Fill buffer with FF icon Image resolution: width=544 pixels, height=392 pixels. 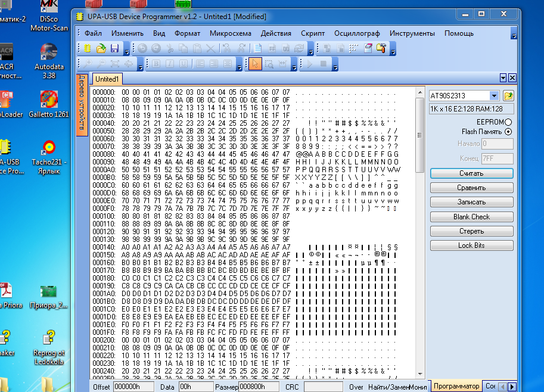point(272,49)
